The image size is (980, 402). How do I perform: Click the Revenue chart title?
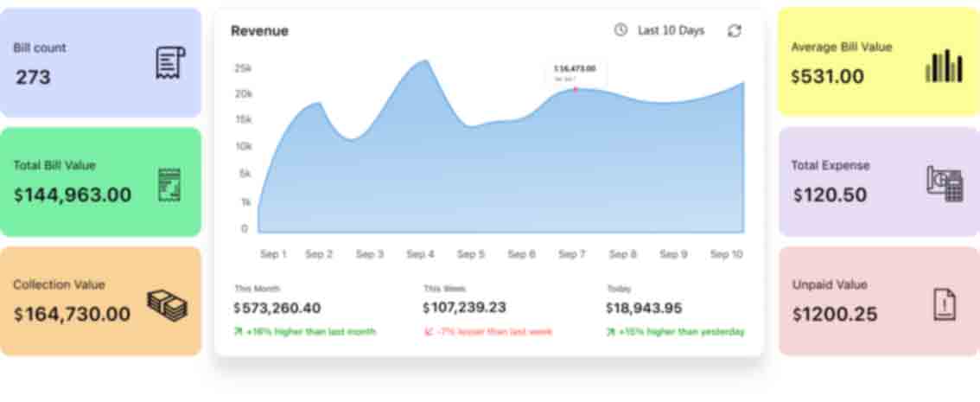259,30
